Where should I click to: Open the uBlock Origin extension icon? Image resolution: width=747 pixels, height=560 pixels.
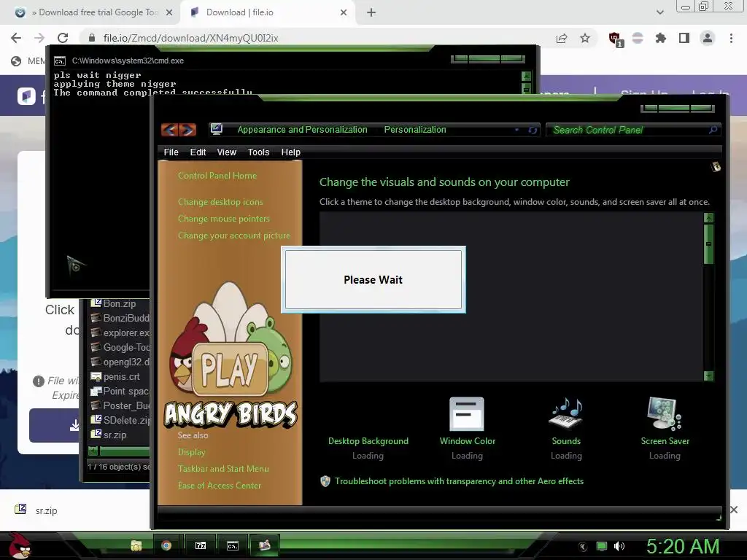point(615,39)
